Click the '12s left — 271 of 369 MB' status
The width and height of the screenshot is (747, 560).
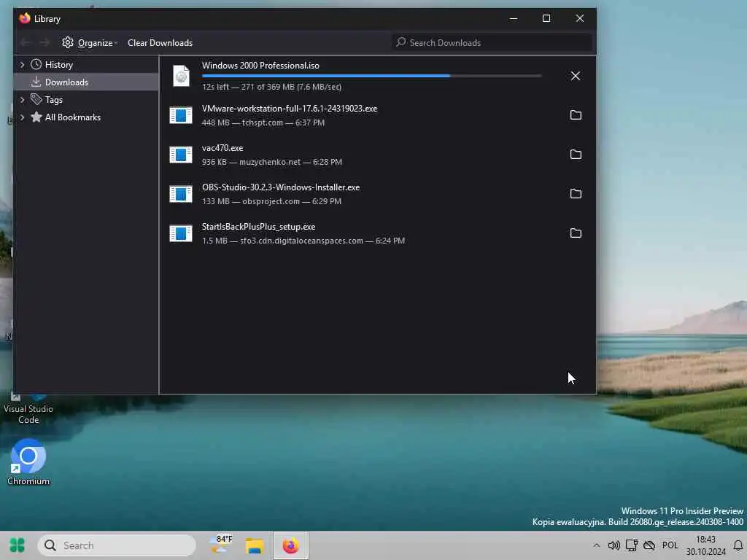pyautogui.click(x=271, y=87)
